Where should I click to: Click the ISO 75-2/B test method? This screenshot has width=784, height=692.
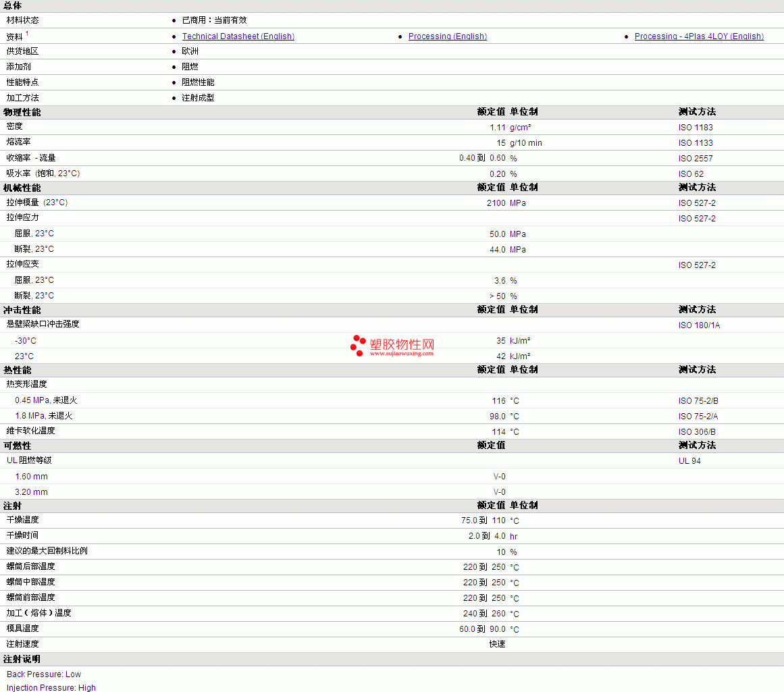[698, 400]
